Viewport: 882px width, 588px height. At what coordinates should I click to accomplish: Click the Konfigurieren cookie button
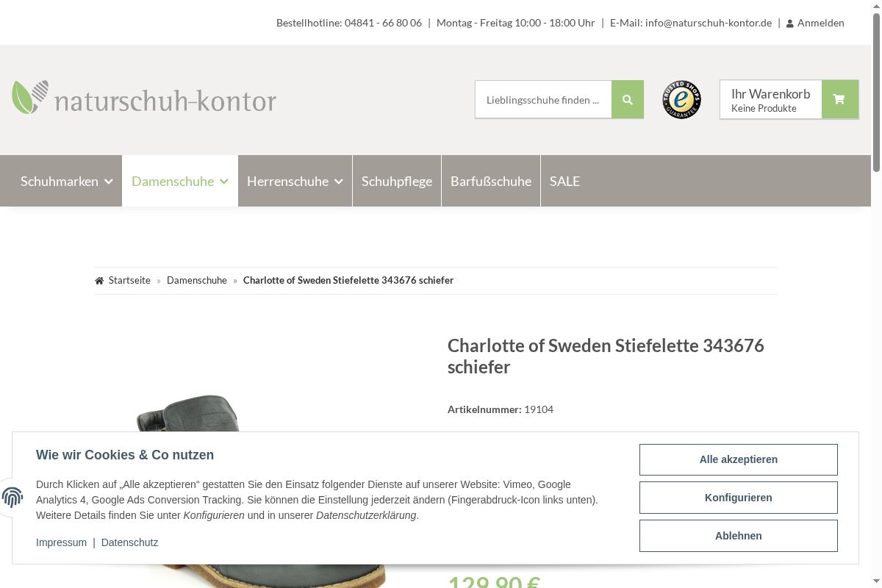[x=738, y=498]
